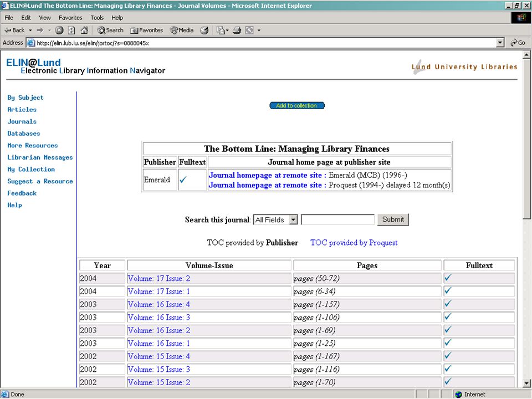
Task: Open the Forward button history dropdown arrow
Action: (x=49, y=30)
